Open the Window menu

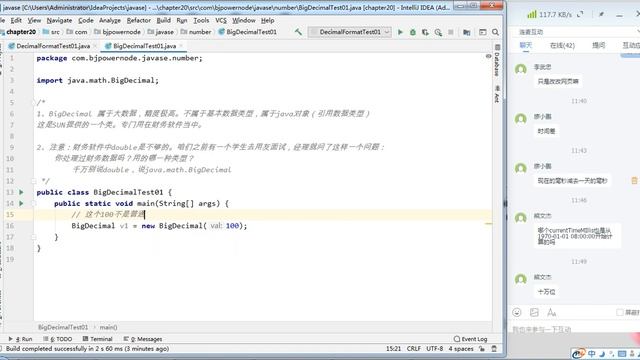(244, 20)
